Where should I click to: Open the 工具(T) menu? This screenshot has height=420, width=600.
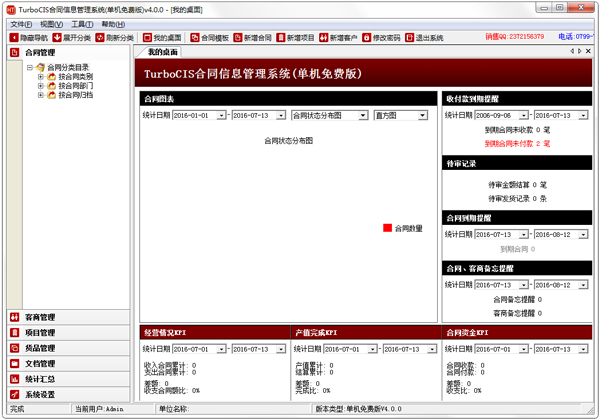(x=82, y=24)
